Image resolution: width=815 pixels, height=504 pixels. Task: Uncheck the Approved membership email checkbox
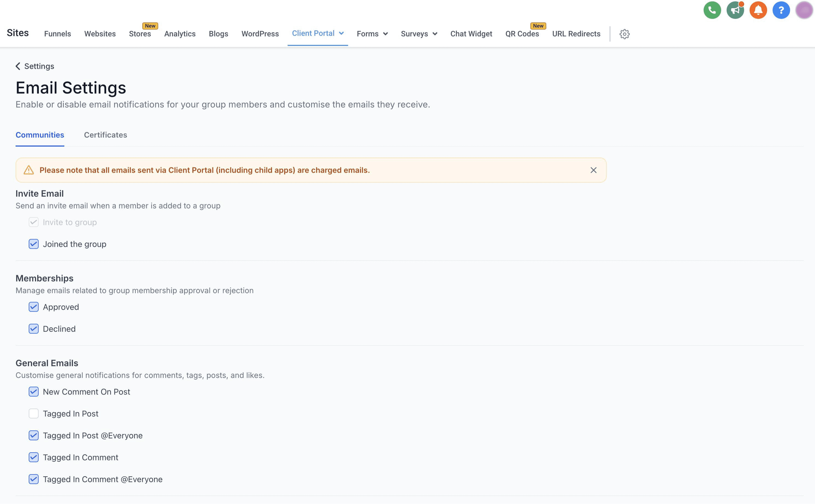pyautogui.click(x=34, y=307)
